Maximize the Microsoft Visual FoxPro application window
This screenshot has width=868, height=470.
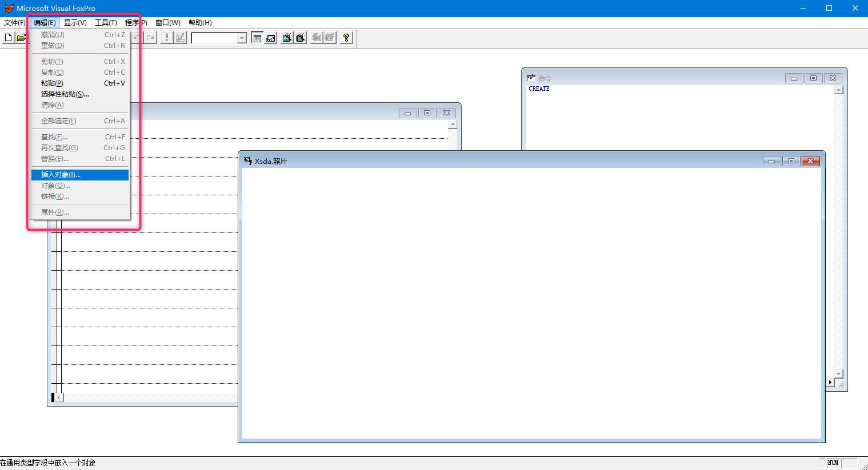[x=829, y=8]
